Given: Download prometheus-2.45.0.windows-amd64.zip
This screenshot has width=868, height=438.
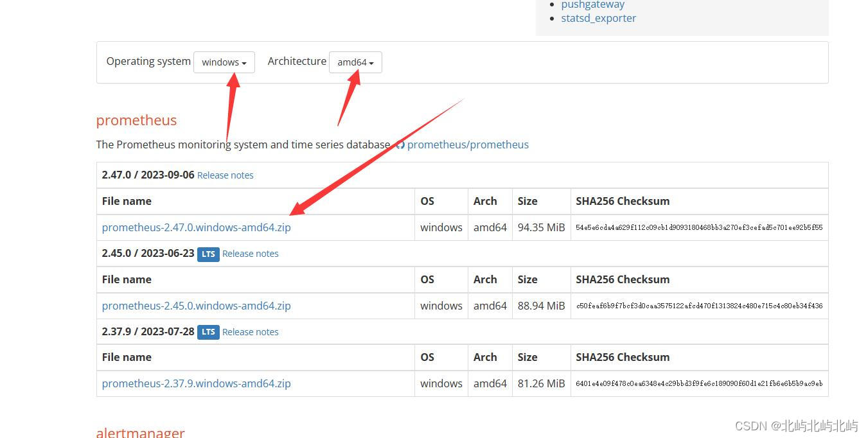Looking at the screenshot, I should pyautogui.click(x=197, y=306).
